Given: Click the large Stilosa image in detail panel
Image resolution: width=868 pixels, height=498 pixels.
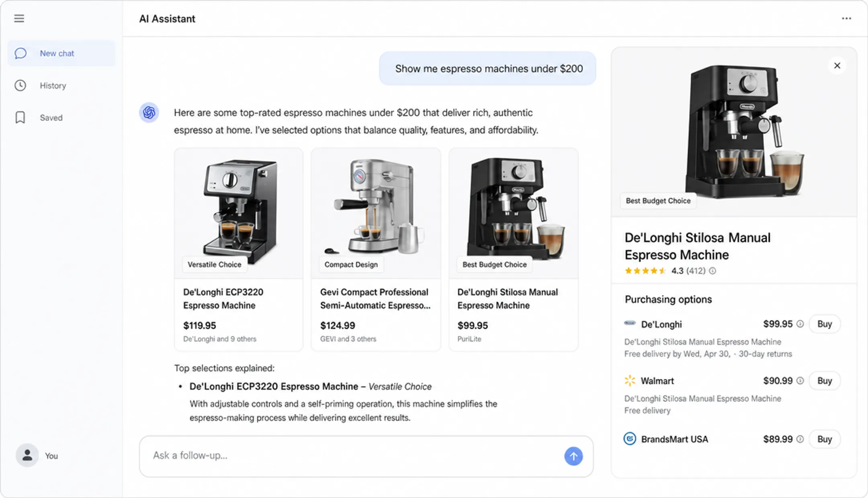Looking at the screenshot, I should (734, 132).
